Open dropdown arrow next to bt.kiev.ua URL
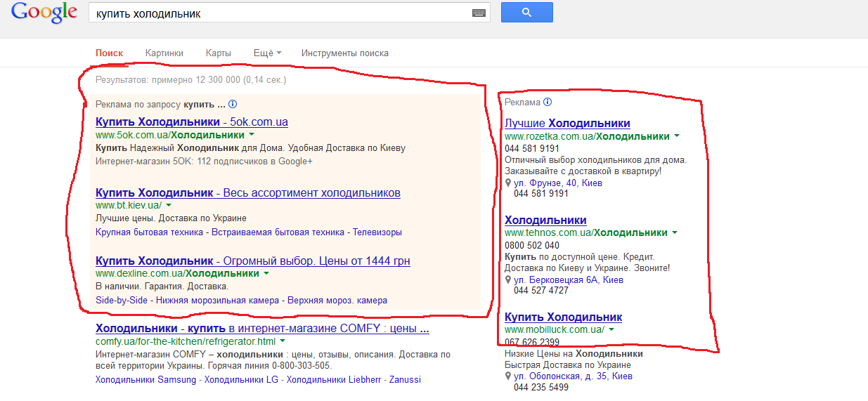Screen dimensions: 868x401 [169, 205]
